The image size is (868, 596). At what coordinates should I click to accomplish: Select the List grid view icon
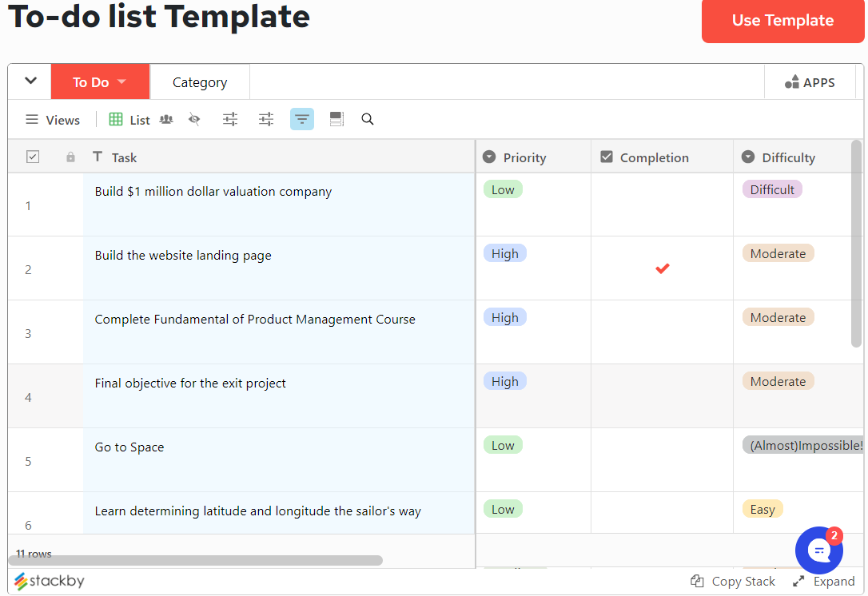click(x=116, y=120)
